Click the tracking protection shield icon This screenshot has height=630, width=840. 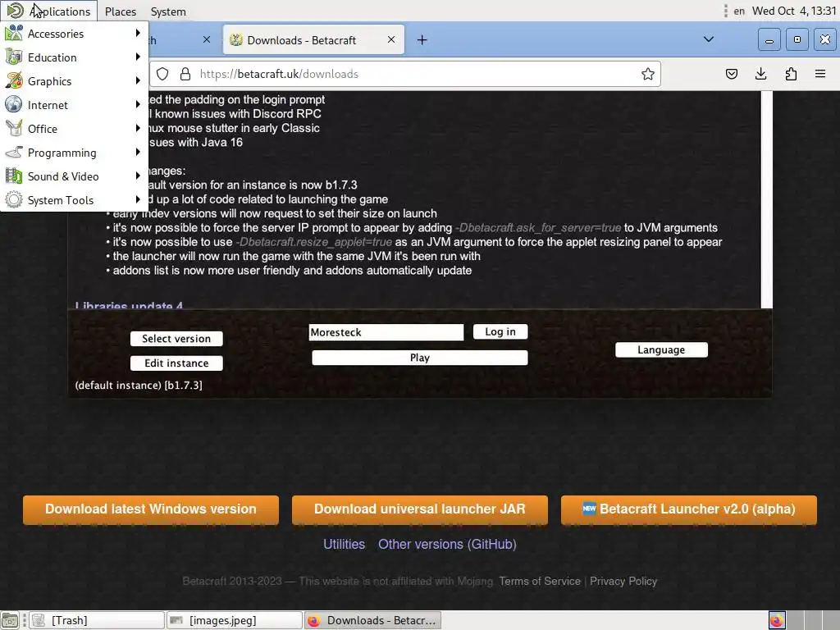point(163,74)
